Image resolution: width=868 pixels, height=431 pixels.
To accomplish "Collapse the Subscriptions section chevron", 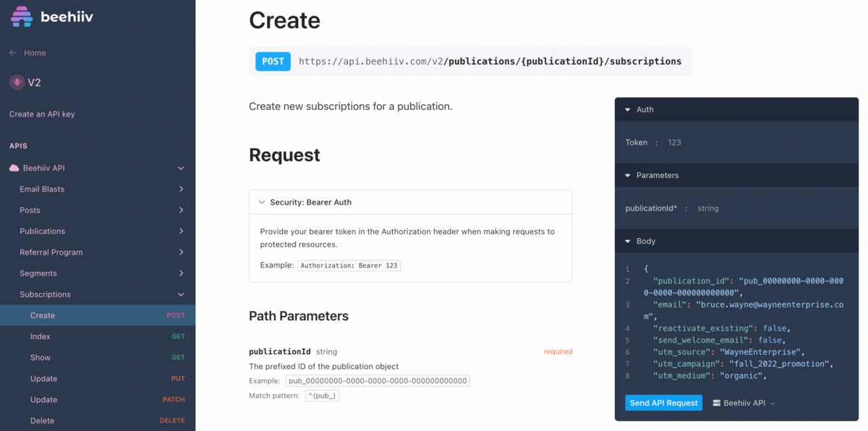I will click(181, 294).
